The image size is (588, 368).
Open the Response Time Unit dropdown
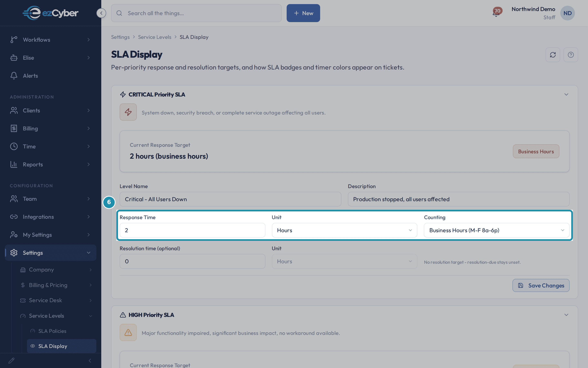[344, 230]
